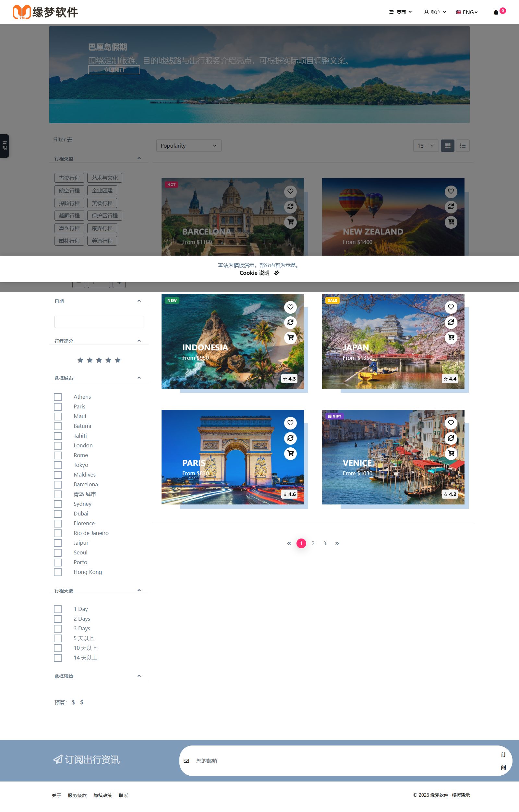Collapse the 行程天数 filter section
Viewport: 519px width, 812px height.
pyautogui.click(x=139, y=590)
